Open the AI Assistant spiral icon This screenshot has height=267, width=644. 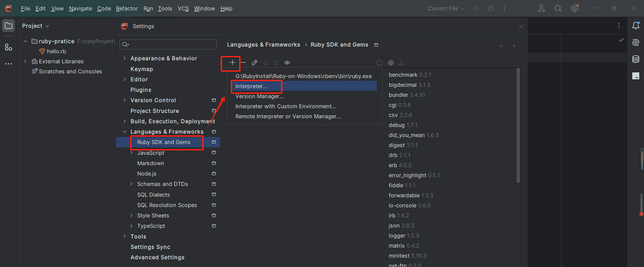click(x=636, y=43)
